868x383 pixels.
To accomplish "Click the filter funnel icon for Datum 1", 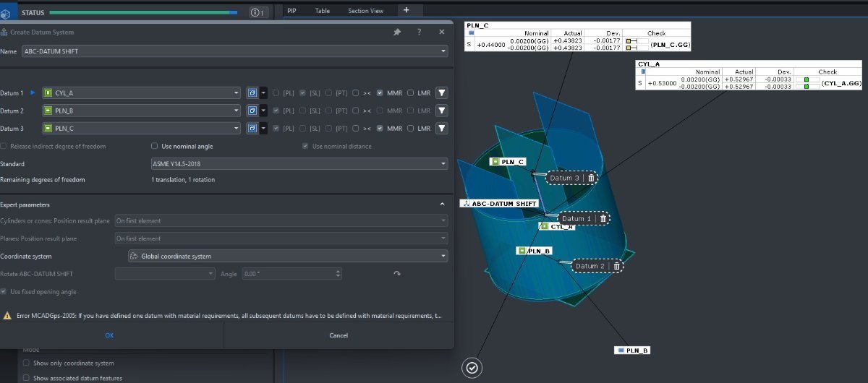I will click(x=442, y=92).
